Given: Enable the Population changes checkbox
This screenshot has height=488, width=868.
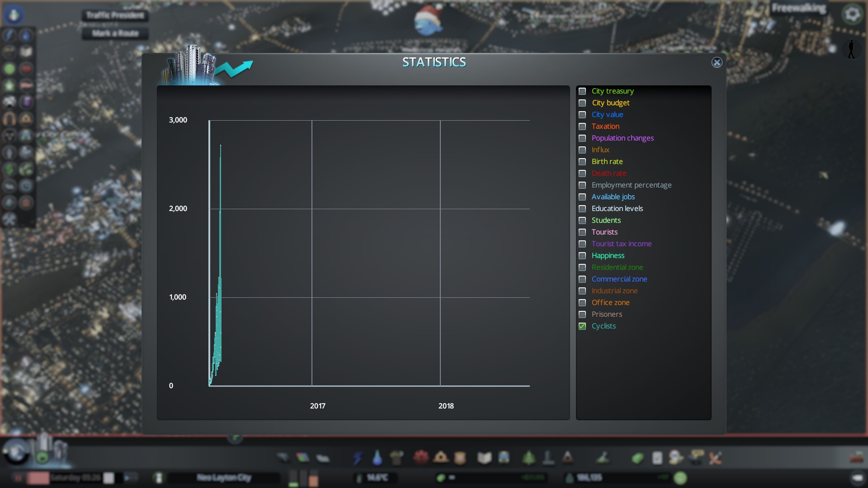Looking at the screenshot, I should pos(582,138).
